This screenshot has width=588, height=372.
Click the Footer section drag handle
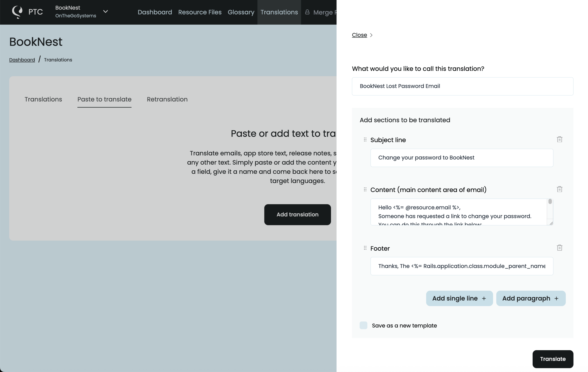point(365,248)
